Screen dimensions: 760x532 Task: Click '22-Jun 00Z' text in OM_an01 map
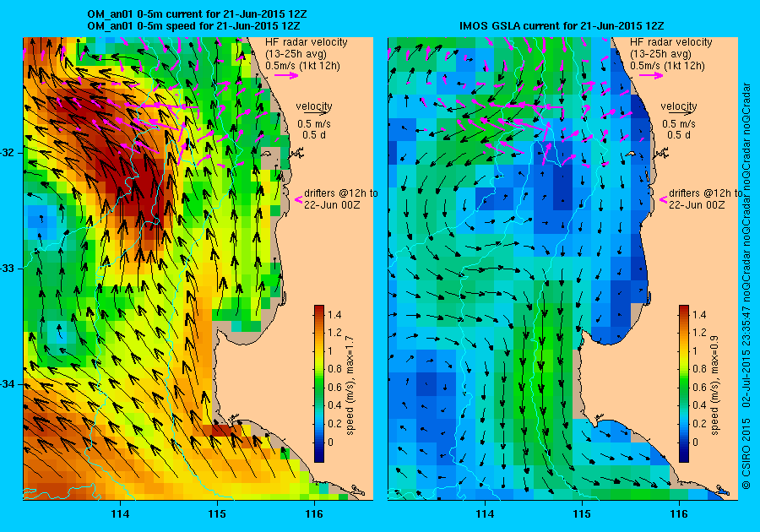[332, 204]
